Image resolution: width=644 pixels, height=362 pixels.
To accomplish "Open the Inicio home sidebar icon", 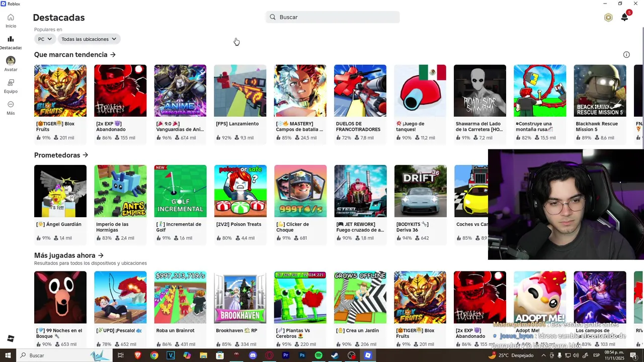I will 11,18.
